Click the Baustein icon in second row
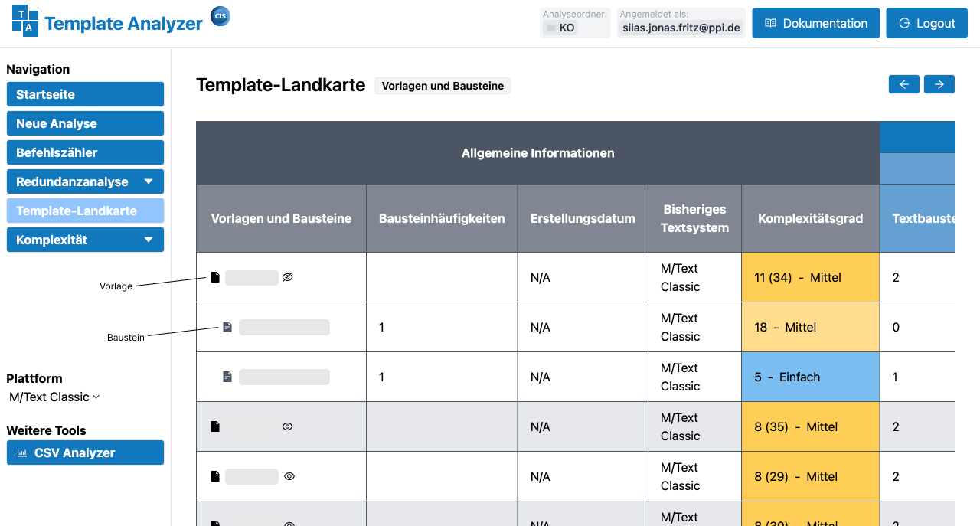 click(227, 327)
